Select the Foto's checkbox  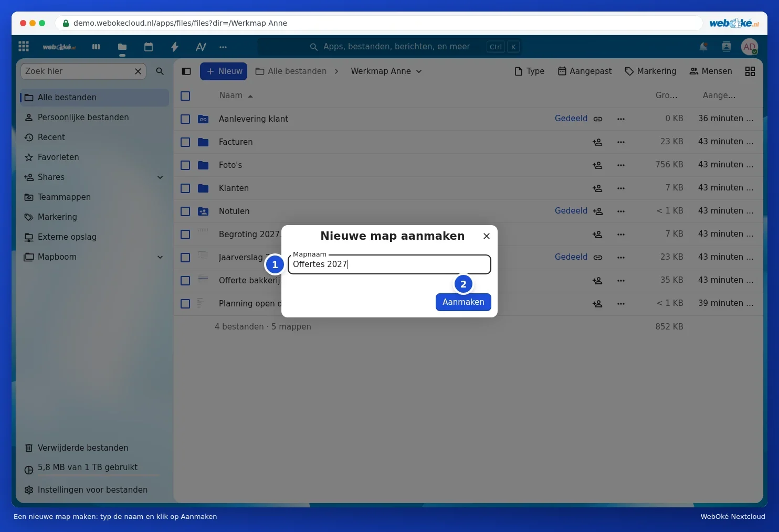185,165
